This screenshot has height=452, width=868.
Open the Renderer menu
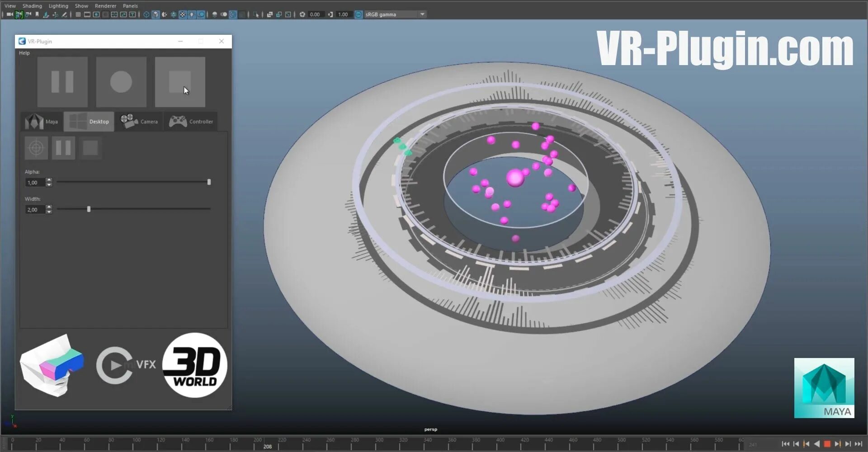(x=105, y=6)
